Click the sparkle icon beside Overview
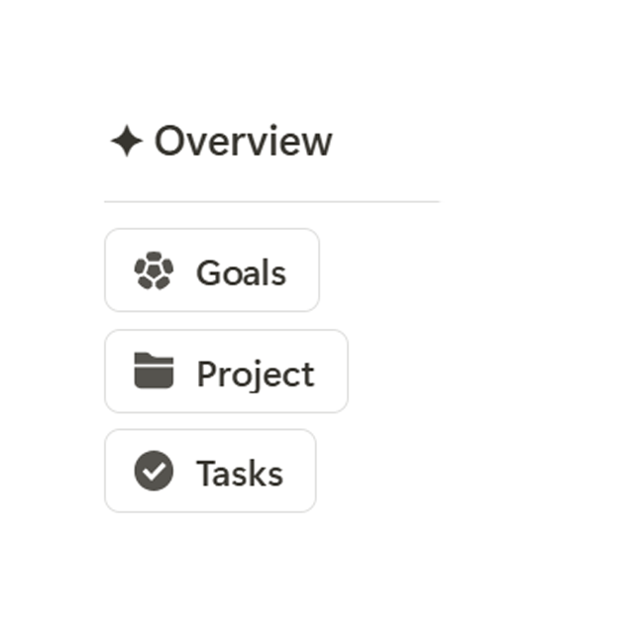This screenshot has width=644, height=644. [127, 141]
